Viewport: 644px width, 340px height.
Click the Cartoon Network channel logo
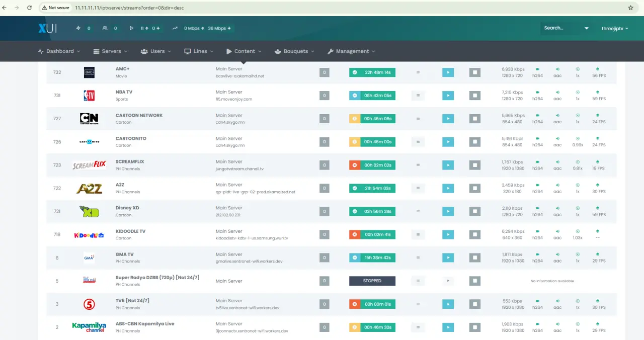89,119
